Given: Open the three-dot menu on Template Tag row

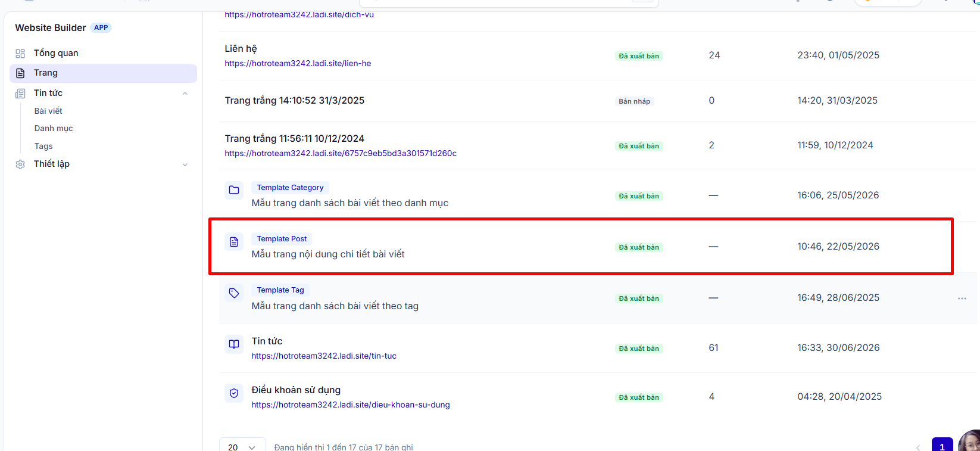Looking at the screenshot, I should pyautogui.click(x=962, y=298).
